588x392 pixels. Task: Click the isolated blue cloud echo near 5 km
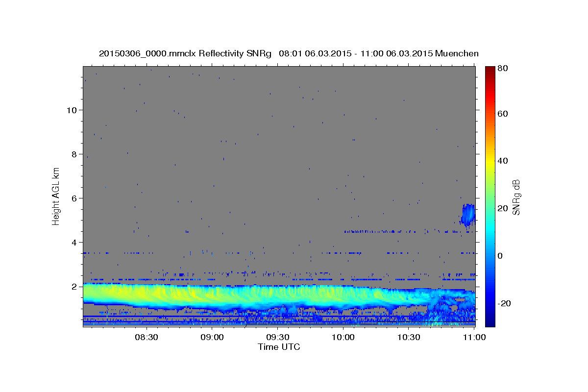468,215
